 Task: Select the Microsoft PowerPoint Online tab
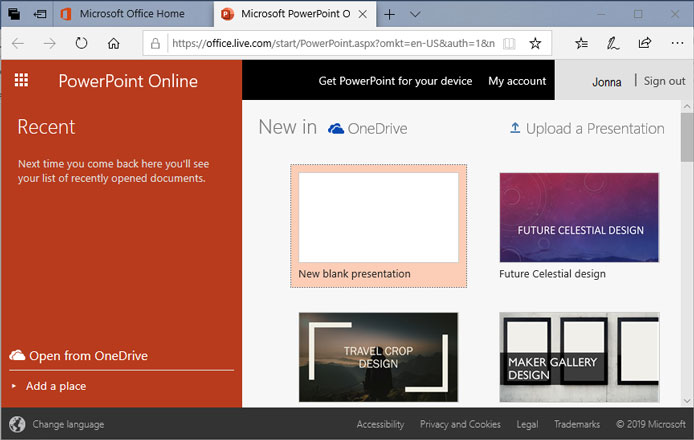coord(295,14)
